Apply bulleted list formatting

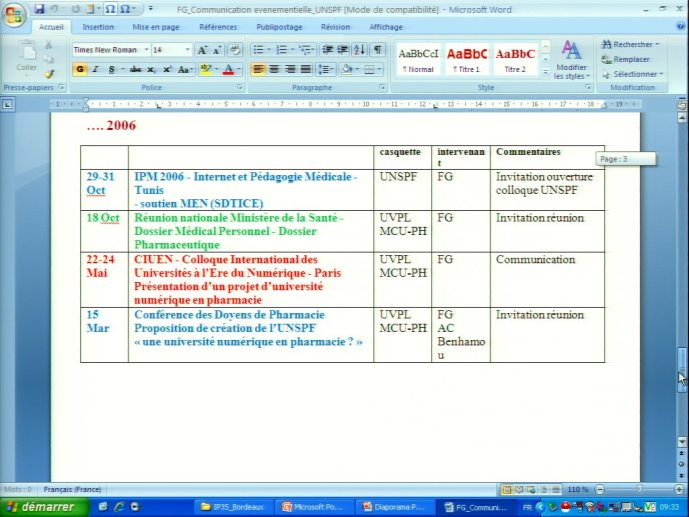[258, 50]
